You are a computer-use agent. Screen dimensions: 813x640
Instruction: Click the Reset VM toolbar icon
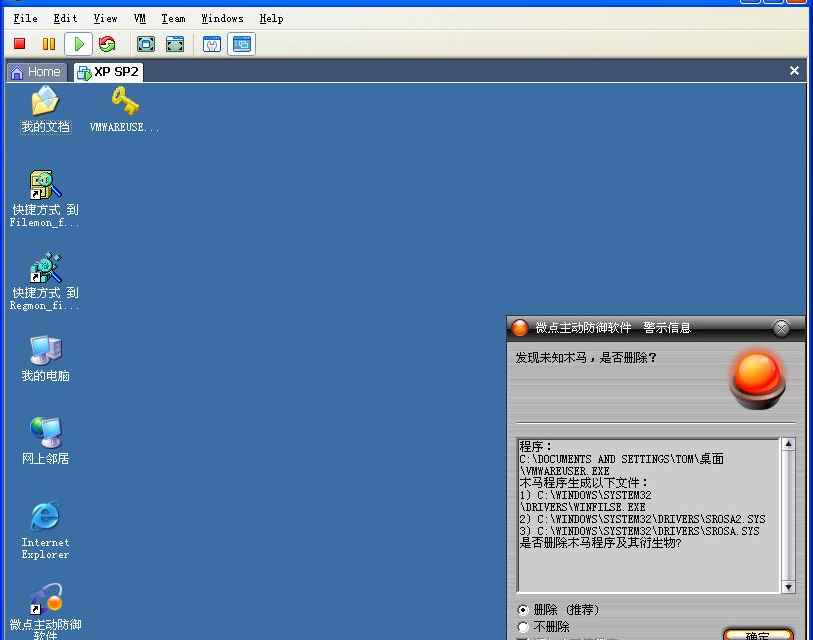click(107, 44)
